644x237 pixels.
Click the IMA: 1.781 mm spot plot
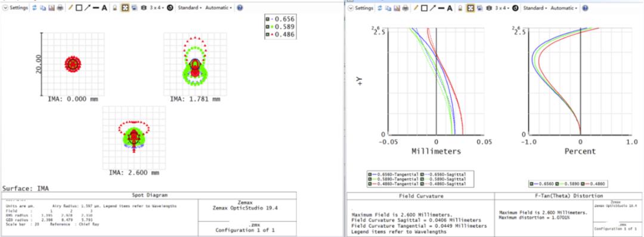click(196, 64)
